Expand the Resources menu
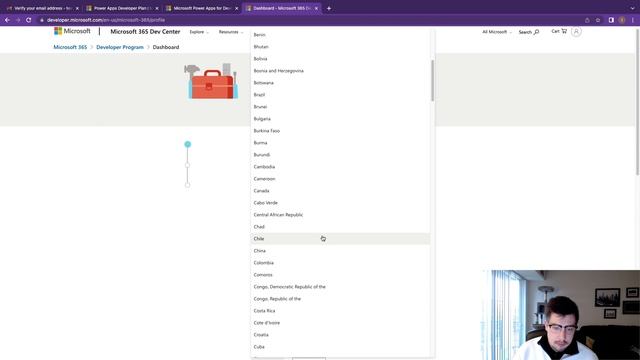This screenshot has height=360, width=640. [231, 32]
